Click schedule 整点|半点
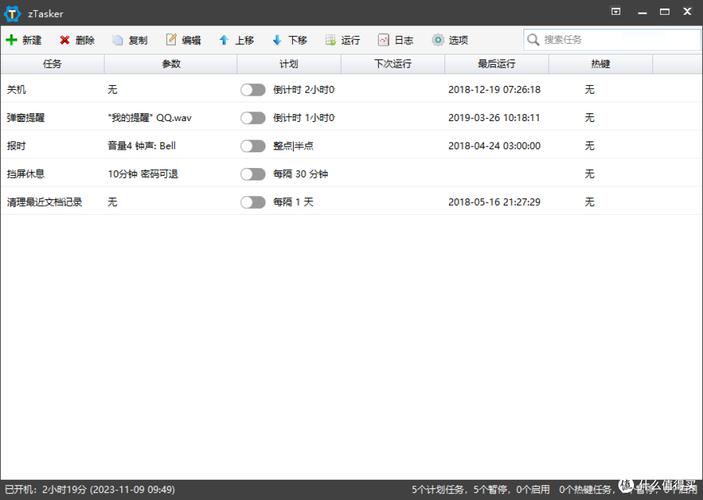Viewport: 703px width, 500px height. [x=293, y=146]
